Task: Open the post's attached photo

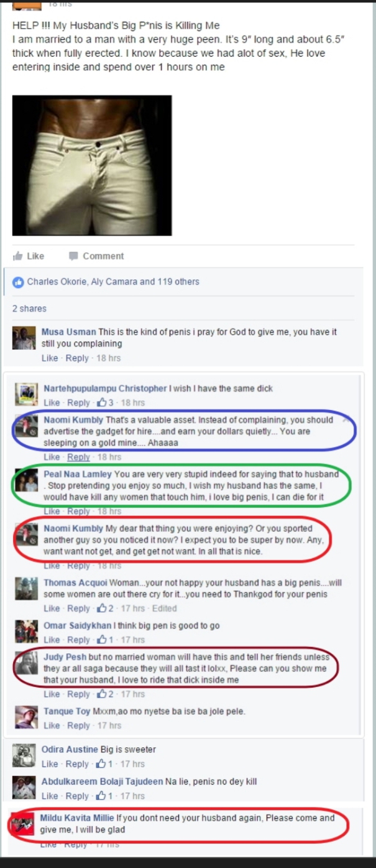Action: (92, 166)
